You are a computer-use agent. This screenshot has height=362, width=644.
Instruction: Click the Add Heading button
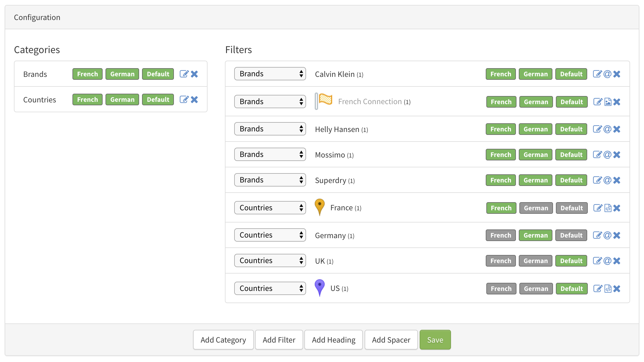pos(334,340)
